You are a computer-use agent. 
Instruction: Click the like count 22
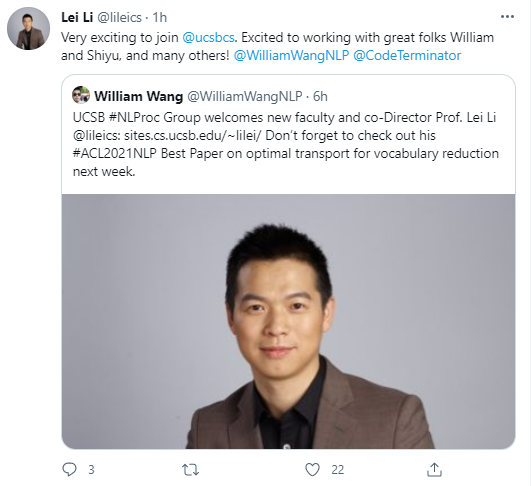point(338,470)
